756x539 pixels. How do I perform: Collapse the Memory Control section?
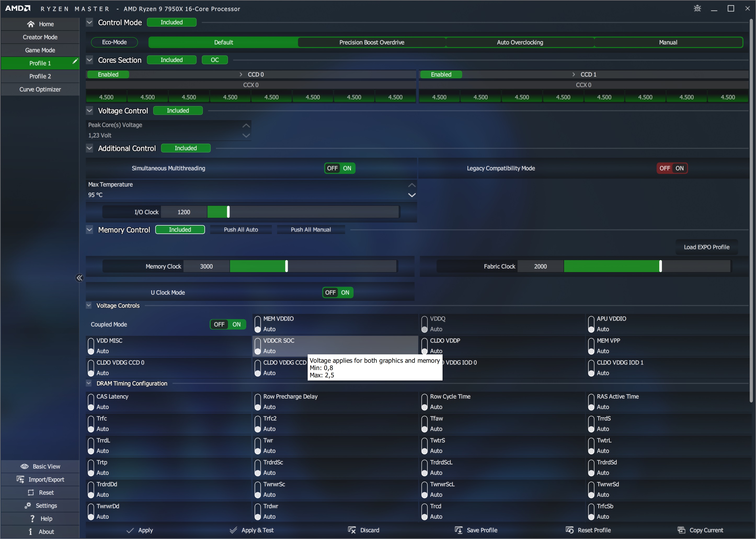(x=89, y=229)
